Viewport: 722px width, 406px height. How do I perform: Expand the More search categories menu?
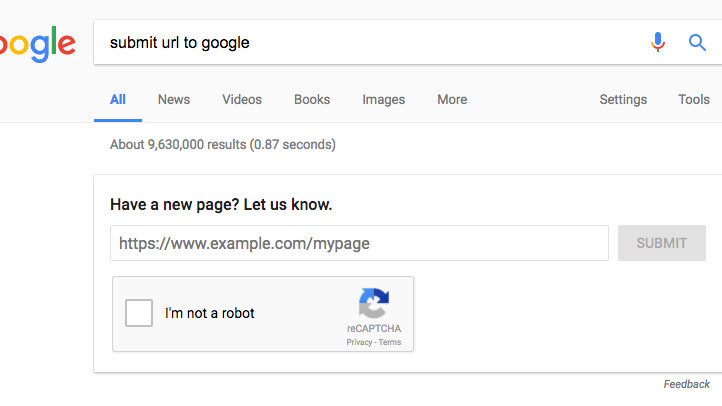tap(452, 100)
